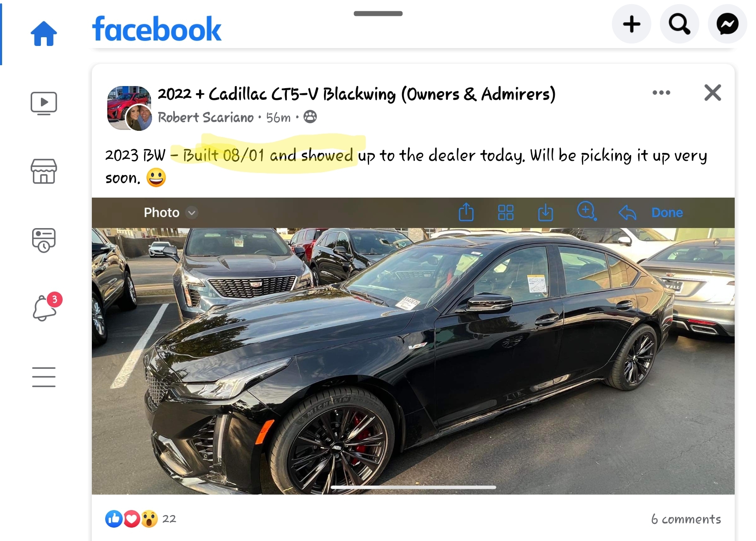Viewport: 756px width, 541px height.
Task: Open the Marketplace storefront icon
Action: pyautogui.click(x=44, y=171)
